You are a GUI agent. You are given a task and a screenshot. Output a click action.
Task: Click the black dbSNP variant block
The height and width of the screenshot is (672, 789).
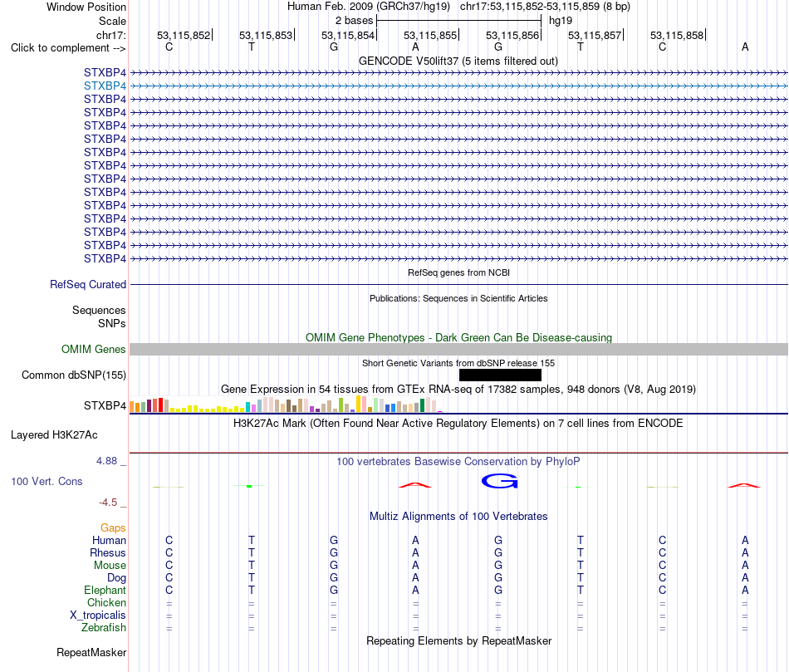coord(500,375)
